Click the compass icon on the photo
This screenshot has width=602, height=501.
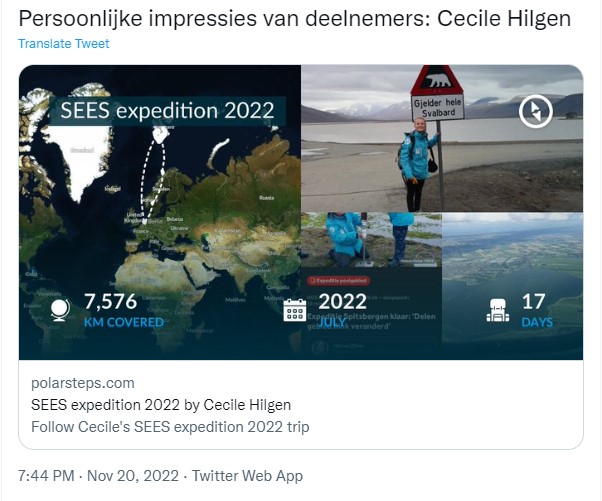pos(536,113)
